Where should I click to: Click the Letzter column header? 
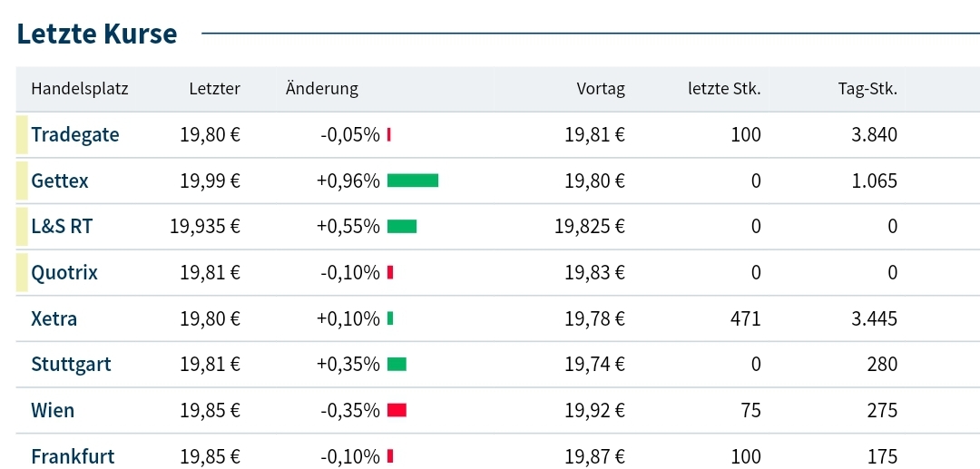coord(214,89)
